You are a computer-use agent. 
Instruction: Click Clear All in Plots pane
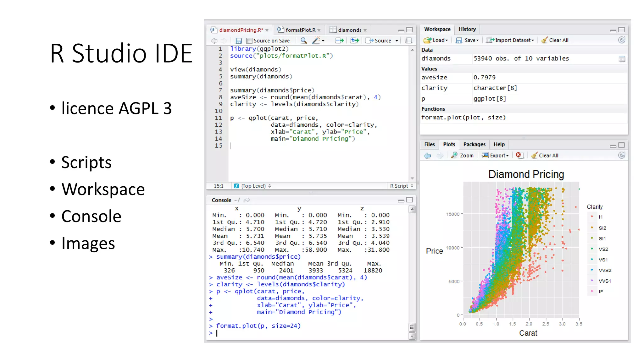[545, 156]
